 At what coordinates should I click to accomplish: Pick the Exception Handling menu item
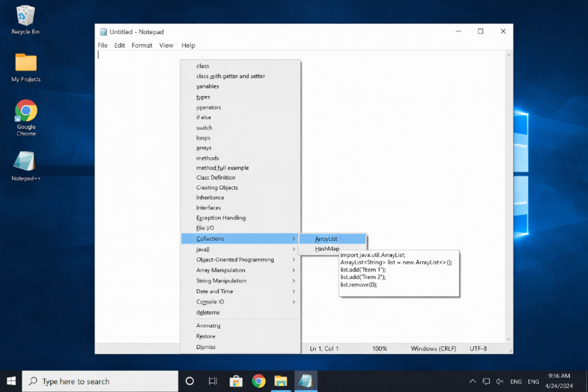[x=220, y=218]
